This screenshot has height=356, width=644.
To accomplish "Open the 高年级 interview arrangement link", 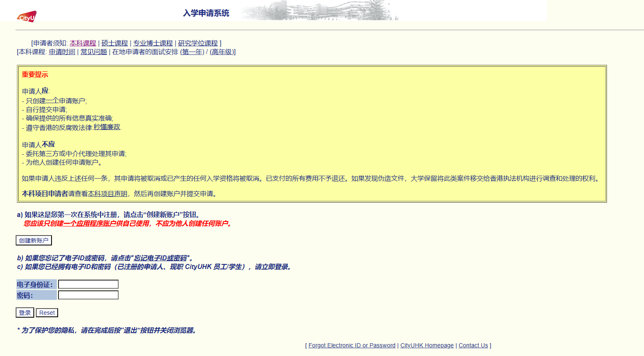I will [x=222, y=52].
